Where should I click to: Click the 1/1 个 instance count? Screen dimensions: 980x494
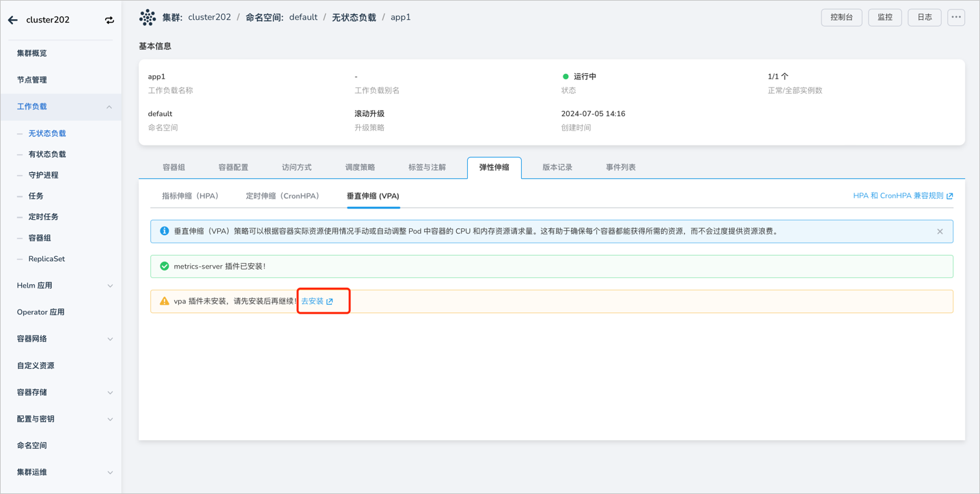[778, 77]
